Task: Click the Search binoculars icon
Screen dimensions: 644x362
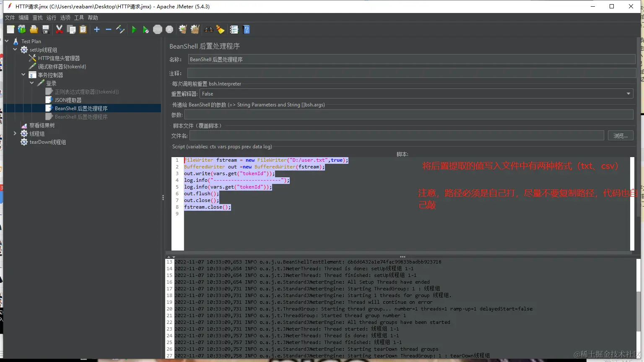Action: click(208, 29)
